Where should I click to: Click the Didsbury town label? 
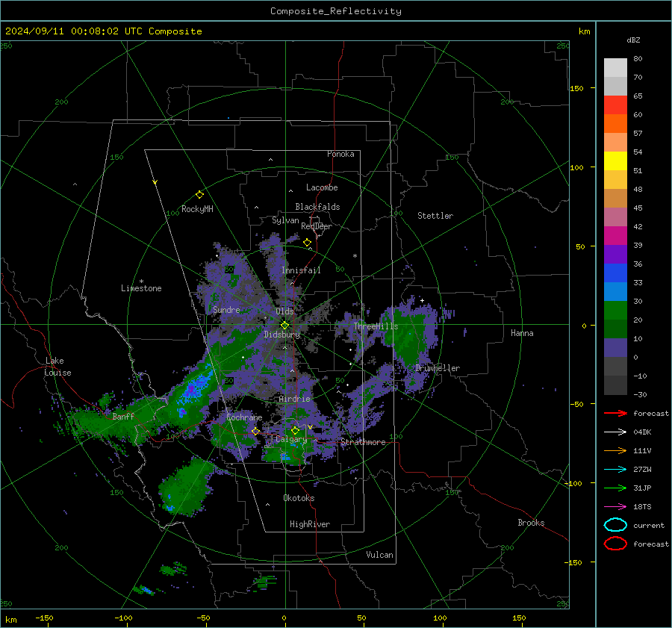click(x=281, y=335)
